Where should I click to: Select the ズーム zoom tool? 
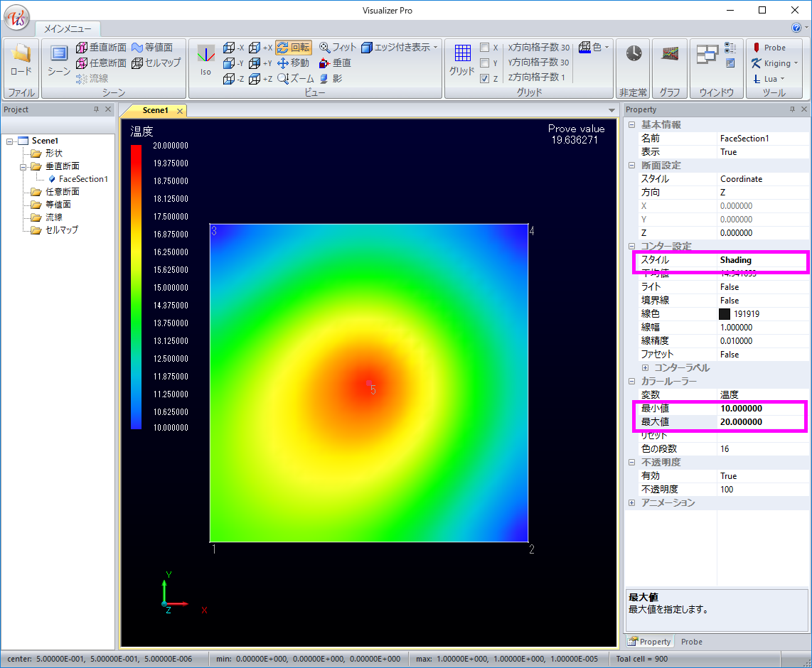(x=295, y=79)
